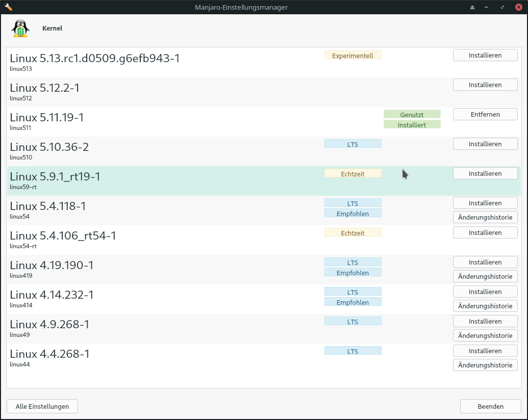Viewport: 528px width, 420px height.
Task: Install the Linux 5.4.118-1 kernel
Action: click(x=485, y=203)
